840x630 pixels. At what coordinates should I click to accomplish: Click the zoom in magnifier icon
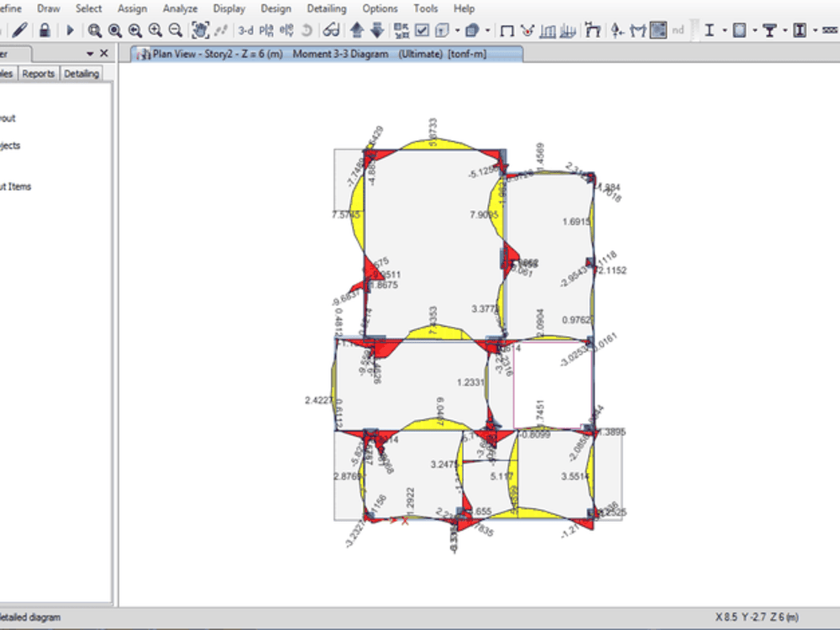coord(155,30)
